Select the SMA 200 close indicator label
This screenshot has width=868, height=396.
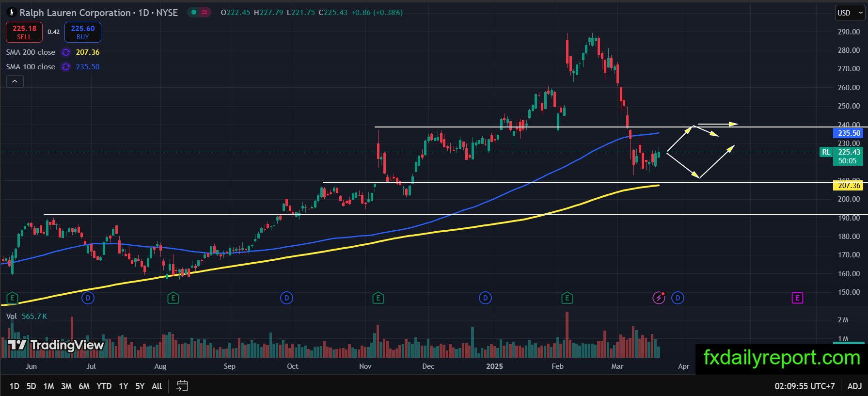[31, 52]
